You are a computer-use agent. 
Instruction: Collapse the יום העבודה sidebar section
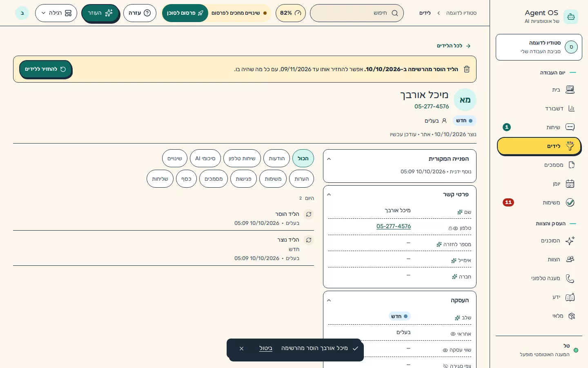click(x=559, y=72)
